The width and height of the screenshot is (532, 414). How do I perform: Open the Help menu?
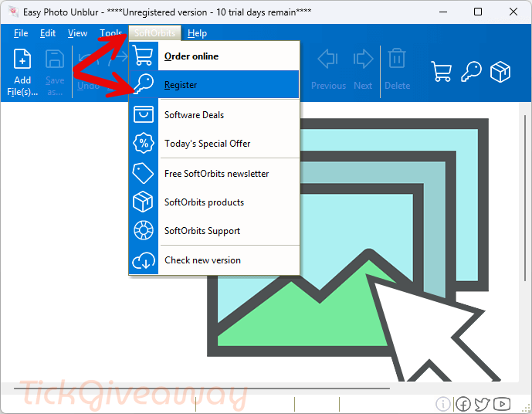[197, 33]
